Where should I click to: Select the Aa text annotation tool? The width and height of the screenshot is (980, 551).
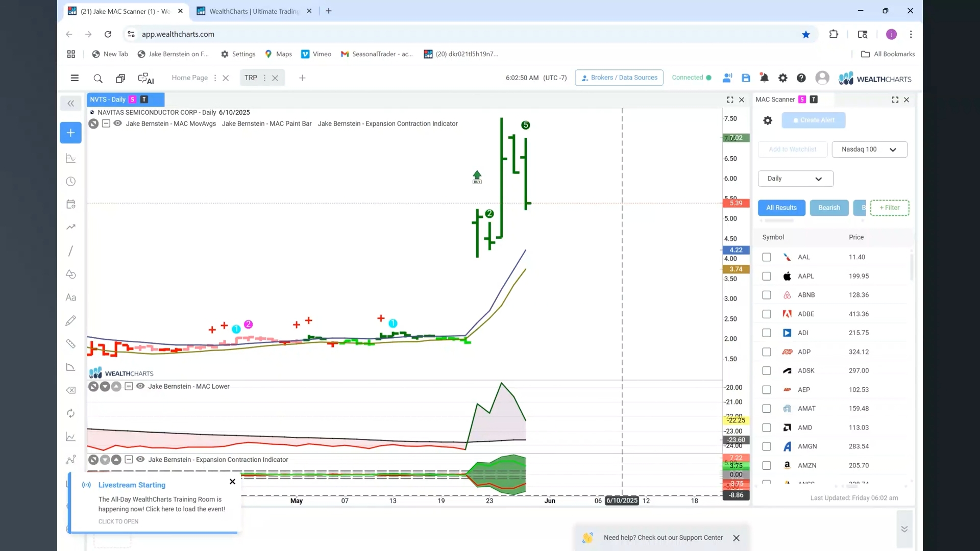(x=71, y=297)
